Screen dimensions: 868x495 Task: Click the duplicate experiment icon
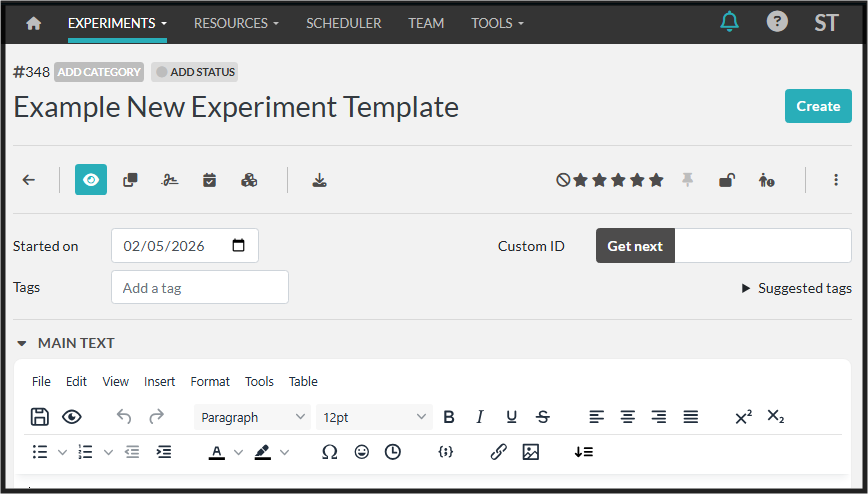coord(130,180)
